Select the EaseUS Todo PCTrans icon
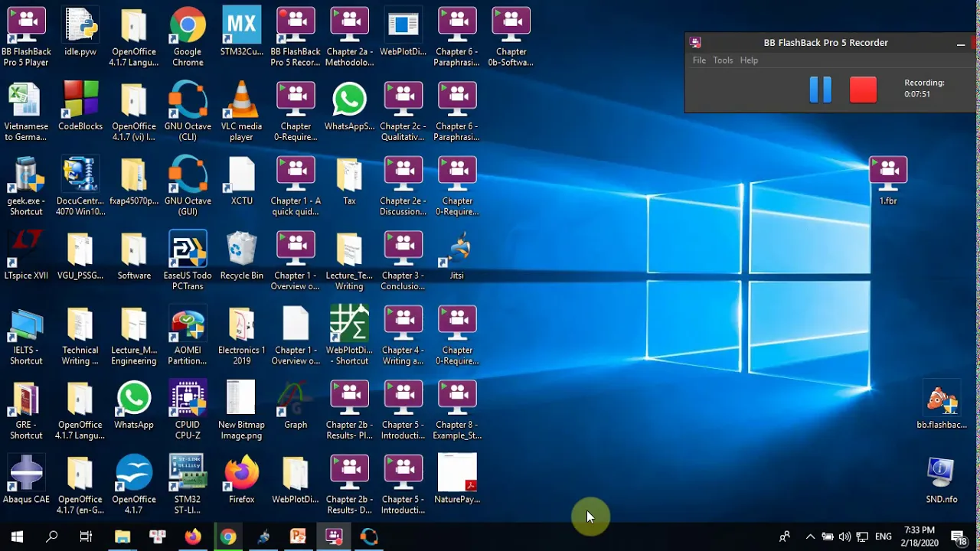Screen dimensions: 980x551 [x=188, y=261]
